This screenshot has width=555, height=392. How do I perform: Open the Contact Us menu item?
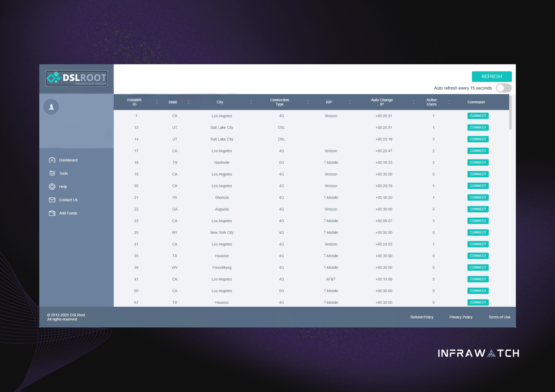pyautogui.click(x=68, y=200)
